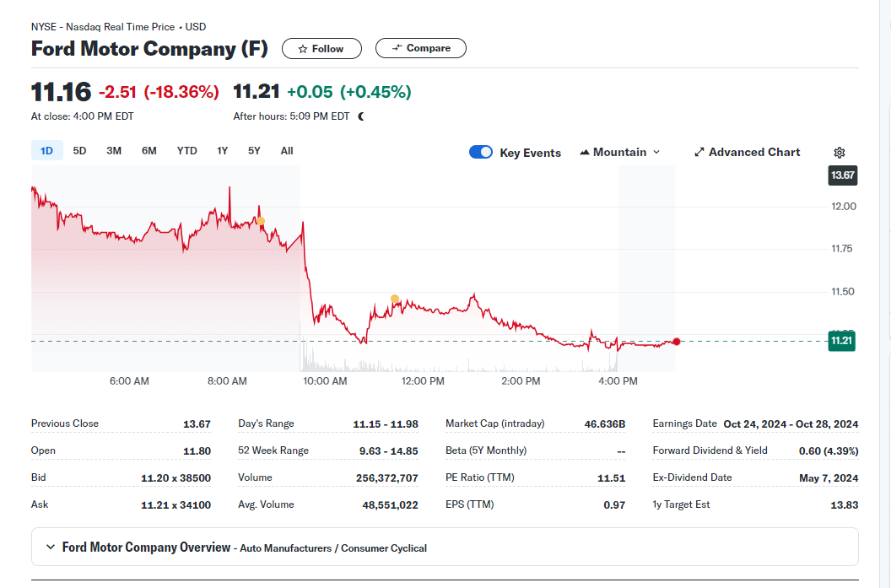Select the 1Y chart range
The height and width of the screenshot is (588, 891).
tap(223, 151)
